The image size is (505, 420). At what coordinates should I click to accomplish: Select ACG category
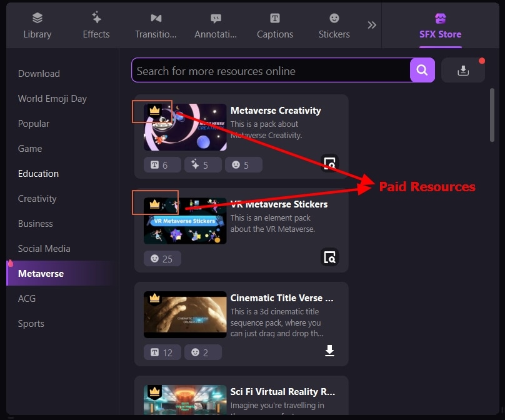[27, 299]
